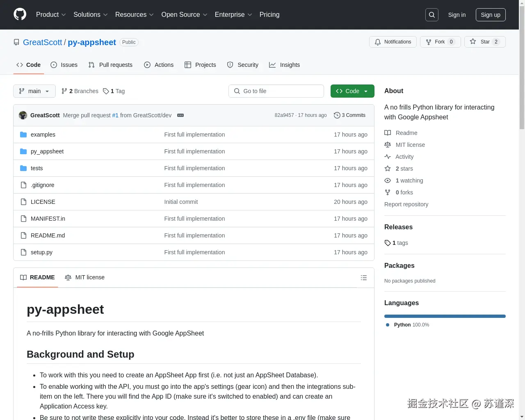Open the Insights tab
The image size is (525, 420).
(285, 65)
